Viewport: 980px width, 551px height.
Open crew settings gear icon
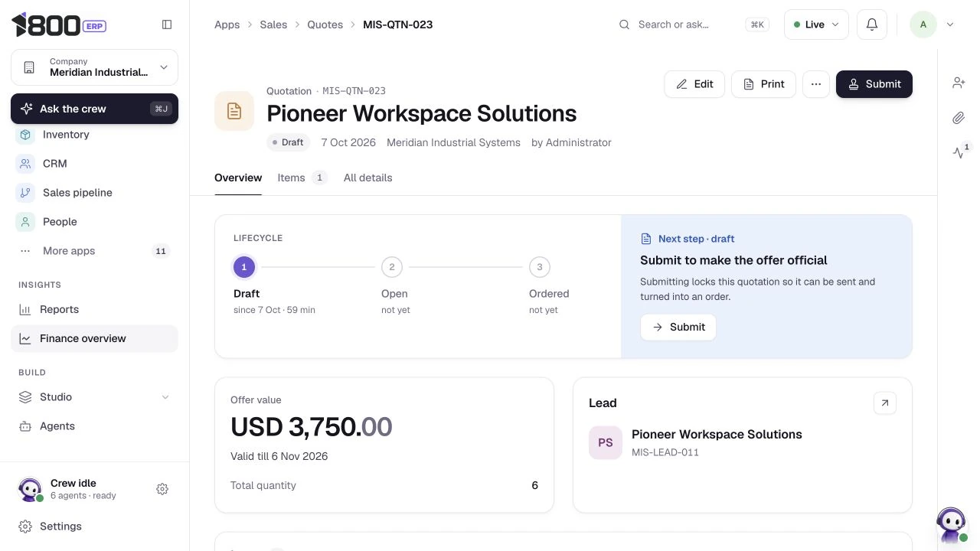pos(162,489)
